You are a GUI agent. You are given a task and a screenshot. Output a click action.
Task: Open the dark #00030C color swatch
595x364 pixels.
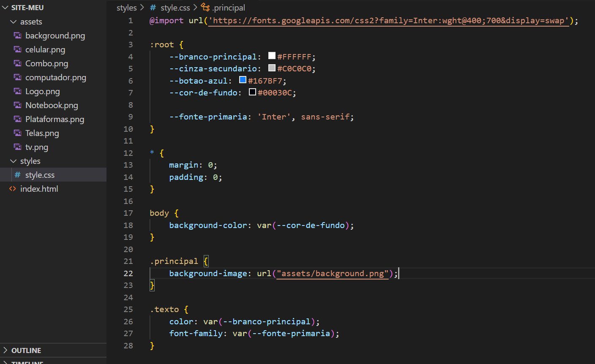point(252,92)
